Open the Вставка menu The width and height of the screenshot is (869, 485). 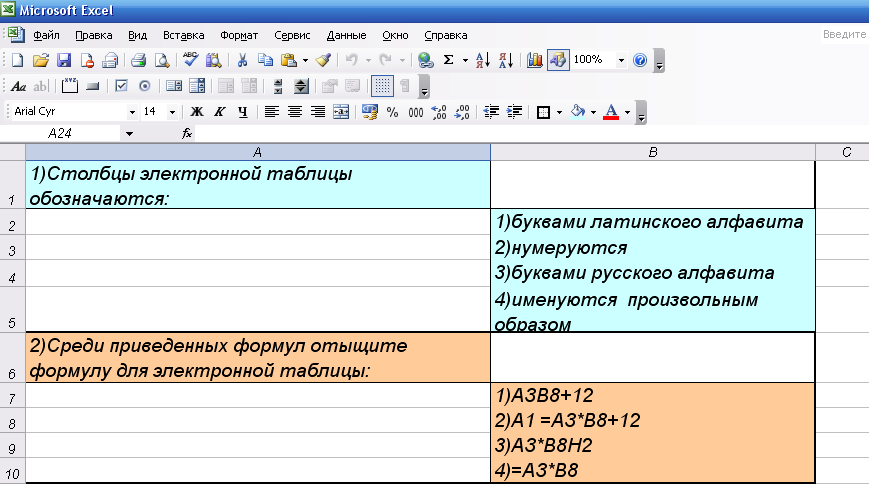tap(183, 35)
